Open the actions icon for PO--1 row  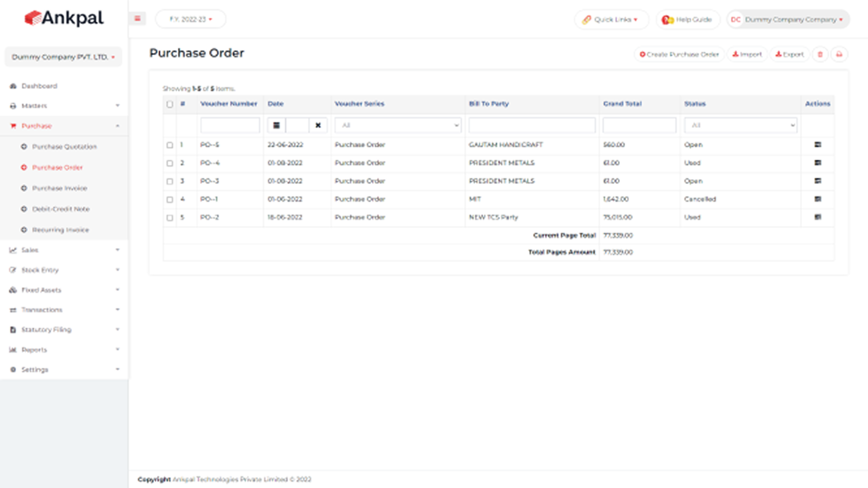coord(817,199)
